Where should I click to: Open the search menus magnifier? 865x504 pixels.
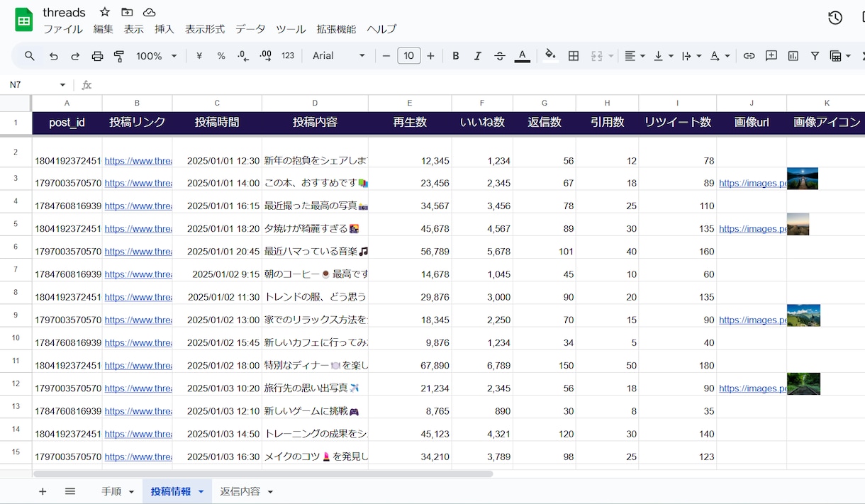pos(30,56)
